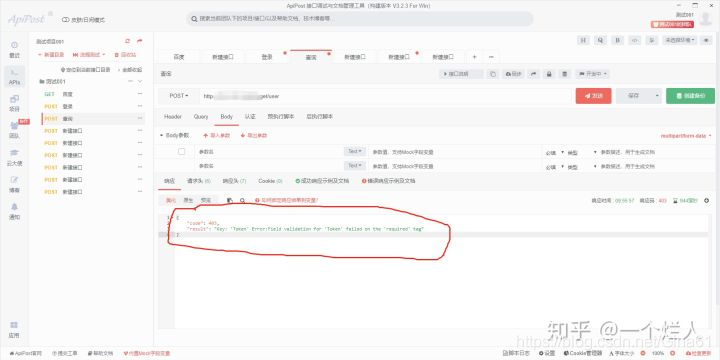Refresh the project list with refresh icon
This screenshot has height=360, width=720.
tap(128, 41)
